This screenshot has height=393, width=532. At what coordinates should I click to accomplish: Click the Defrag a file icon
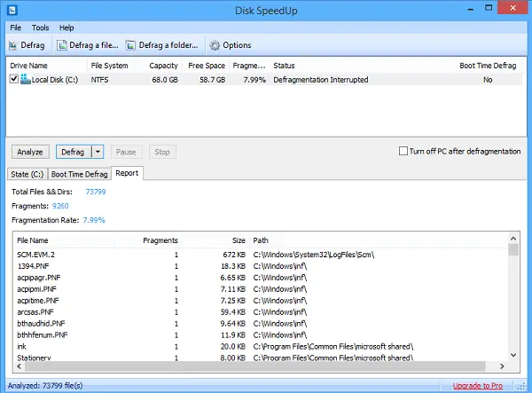(62, 45)
